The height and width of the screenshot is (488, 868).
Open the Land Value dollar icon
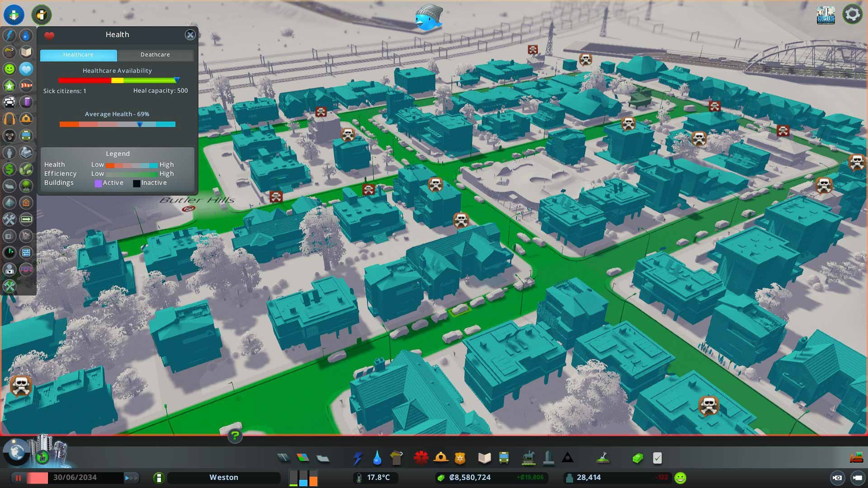[x=9, y=169]
